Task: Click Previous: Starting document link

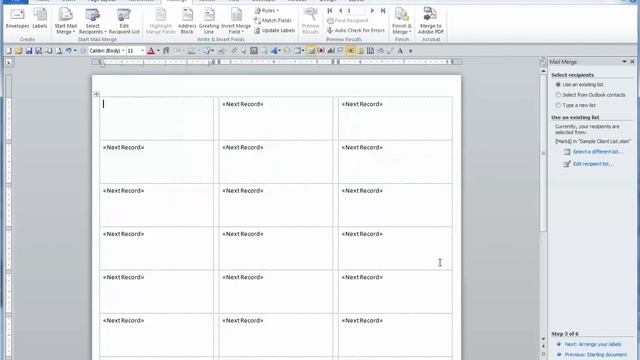Action: [596, 355]
